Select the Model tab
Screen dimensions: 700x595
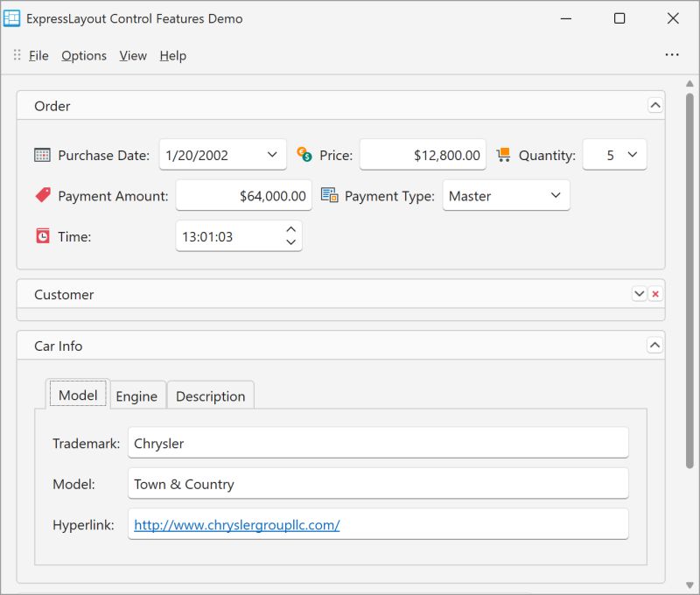[x=78, y=395]
